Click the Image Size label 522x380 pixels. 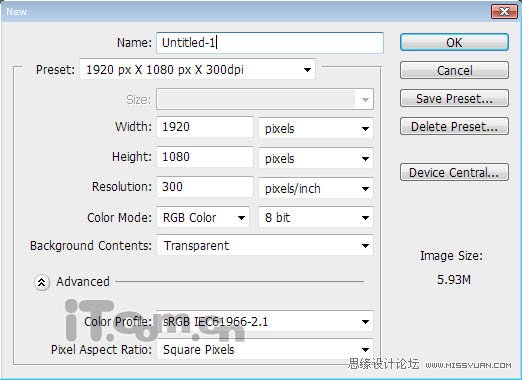(x=451, y=256)
